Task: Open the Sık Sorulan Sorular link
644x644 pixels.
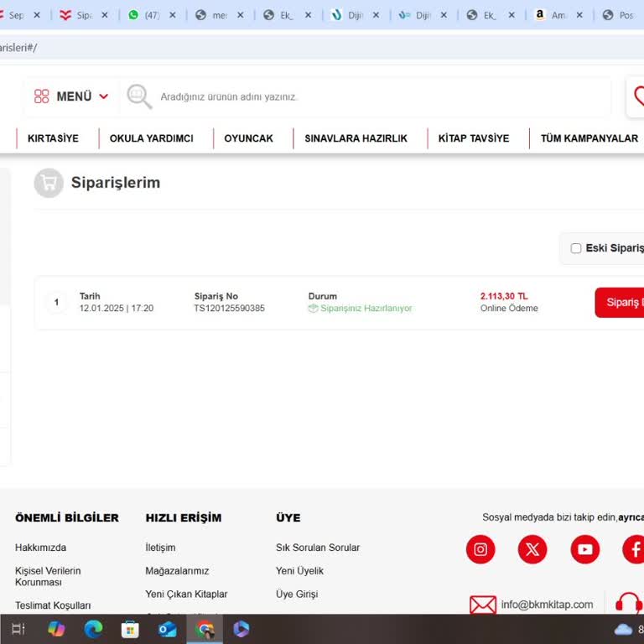Action: pos(318,548)
